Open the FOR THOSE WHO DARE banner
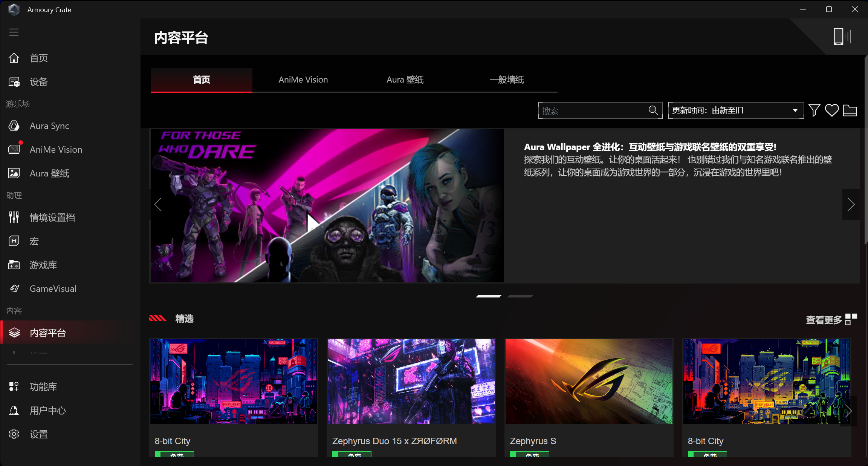 pos(327,205)
